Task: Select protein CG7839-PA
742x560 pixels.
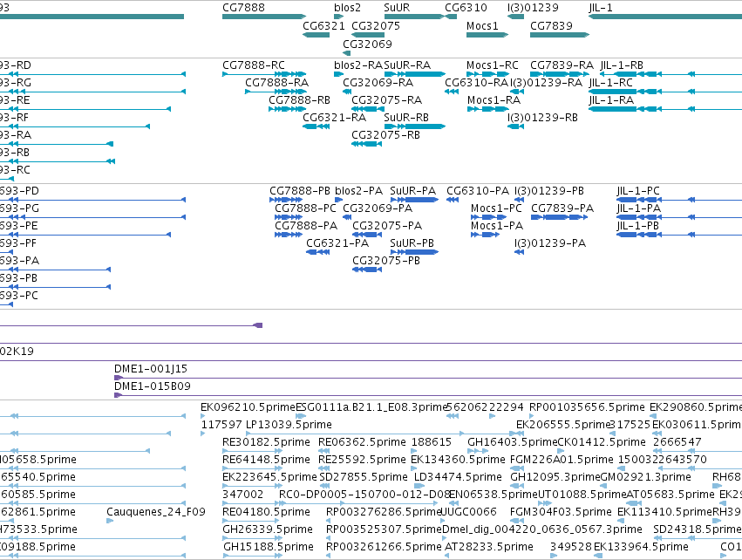Action: coord(562,208)
